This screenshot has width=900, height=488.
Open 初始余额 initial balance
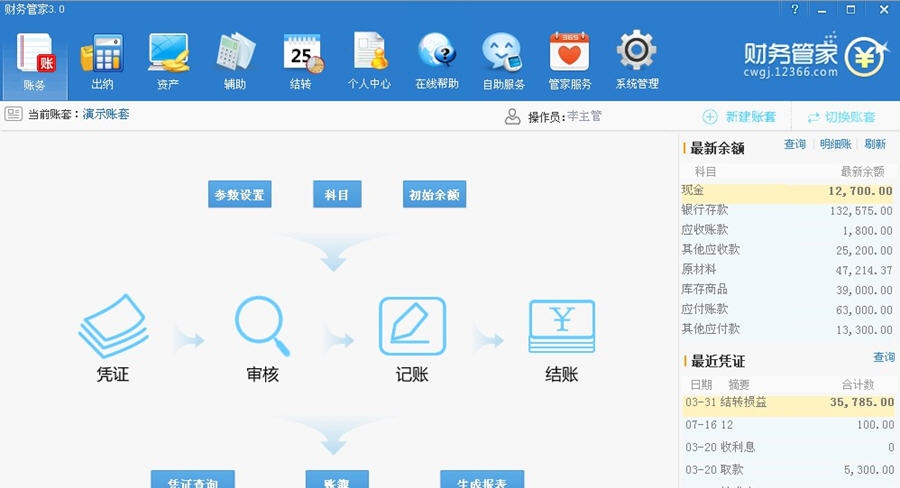pyautogui.click(x=435, y=195)
